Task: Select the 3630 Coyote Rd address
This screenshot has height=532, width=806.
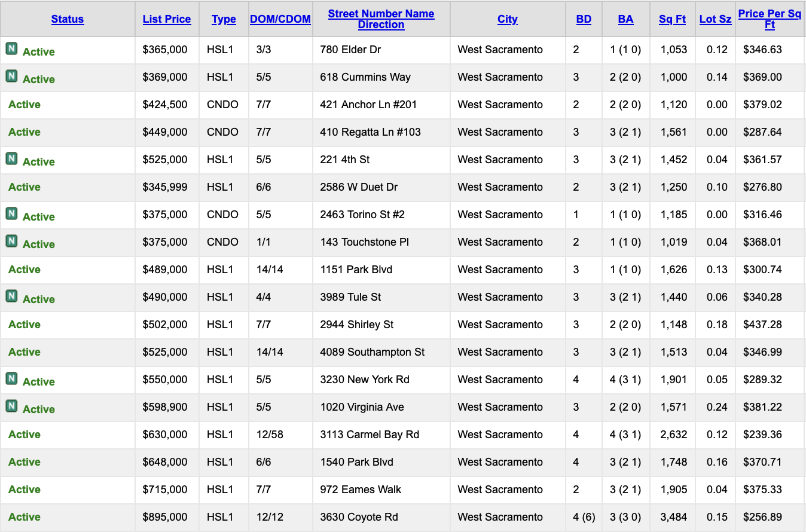Action: (359, 517)
